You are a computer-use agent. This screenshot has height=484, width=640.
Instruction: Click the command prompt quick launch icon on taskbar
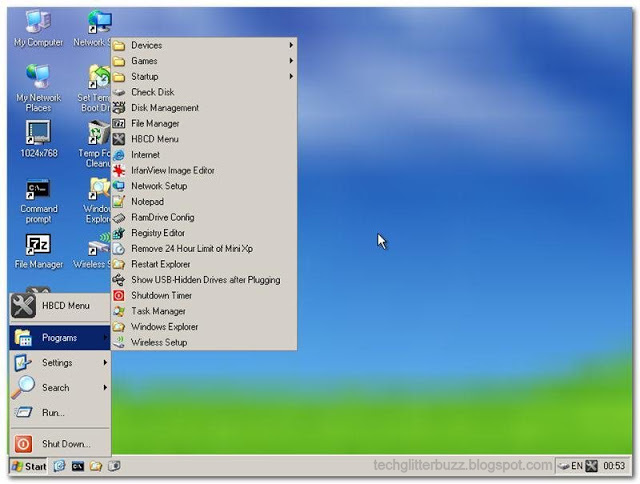78,466
